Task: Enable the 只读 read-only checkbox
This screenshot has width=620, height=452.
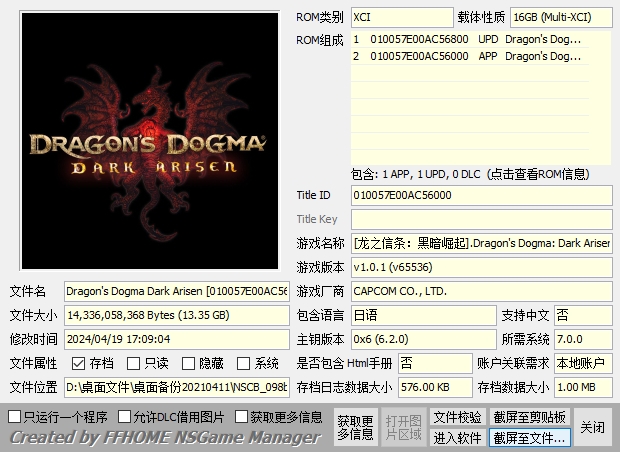Action: (x=134, y=363)
